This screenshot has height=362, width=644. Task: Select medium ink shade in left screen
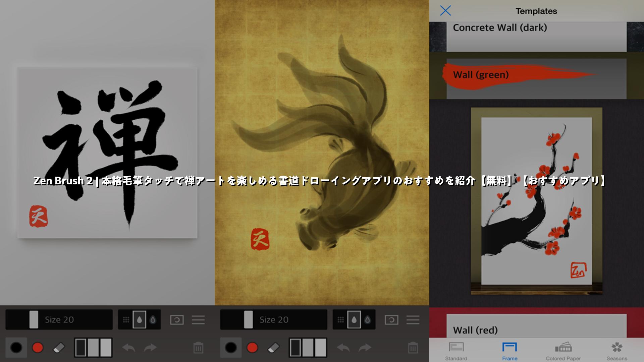(93, 347)
